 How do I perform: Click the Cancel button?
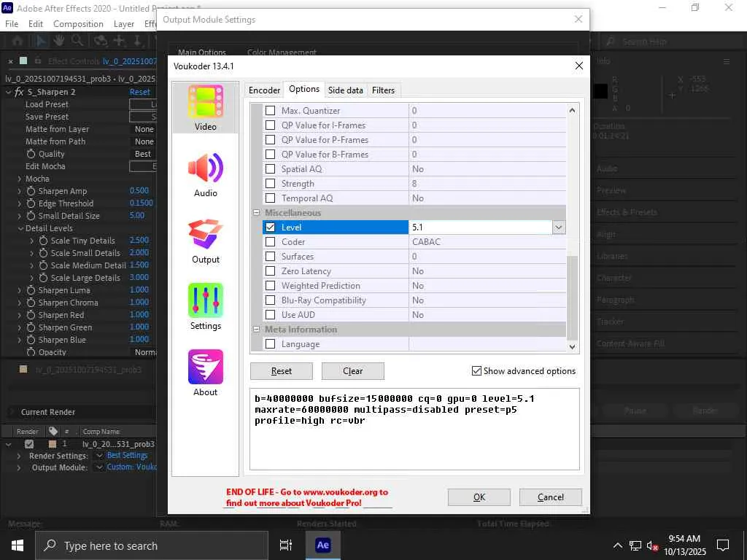550,497
